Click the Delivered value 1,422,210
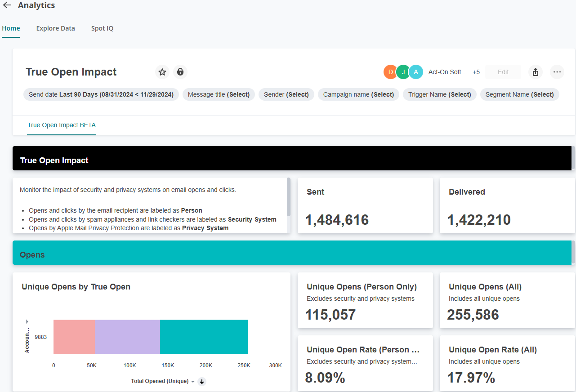Screen dimensions: 576x392 (479, 220)
